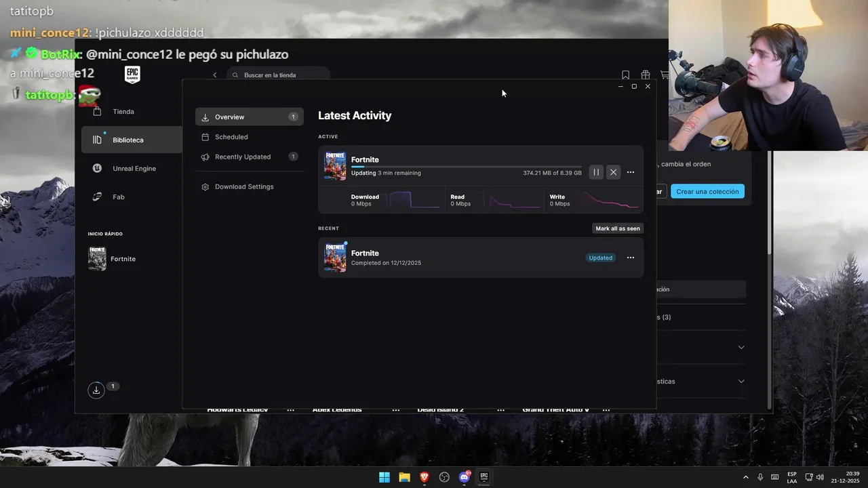
Task: Click the library vertical scrollbar
Action: [769, 203]
